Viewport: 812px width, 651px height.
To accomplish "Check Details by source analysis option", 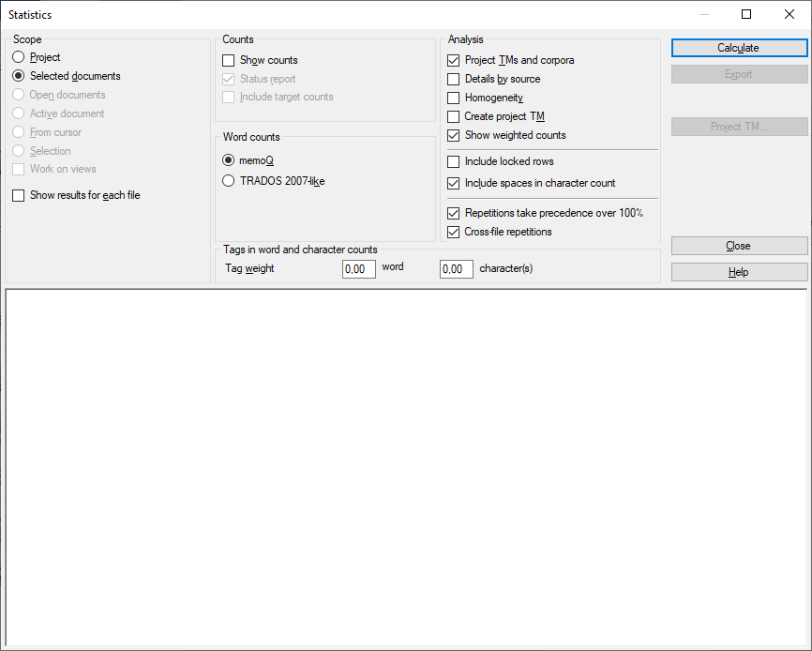I will coord(453,79).
